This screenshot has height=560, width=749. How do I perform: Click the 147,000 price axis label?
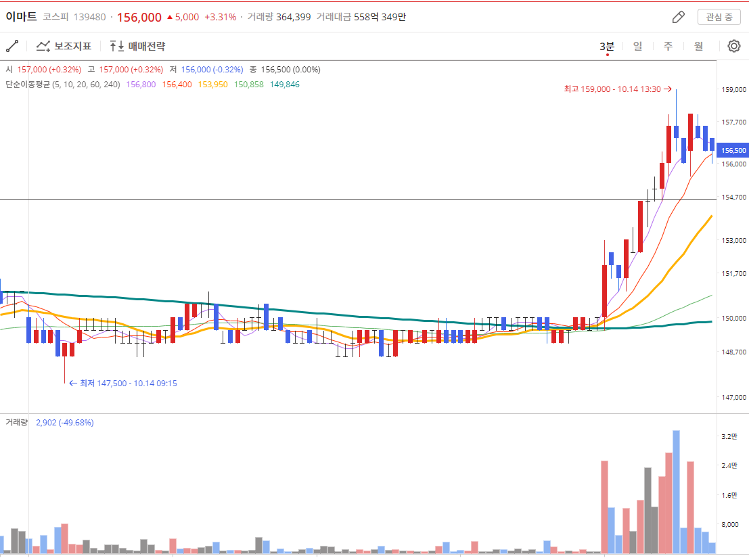pyautogui.click(x=733, y=397)
